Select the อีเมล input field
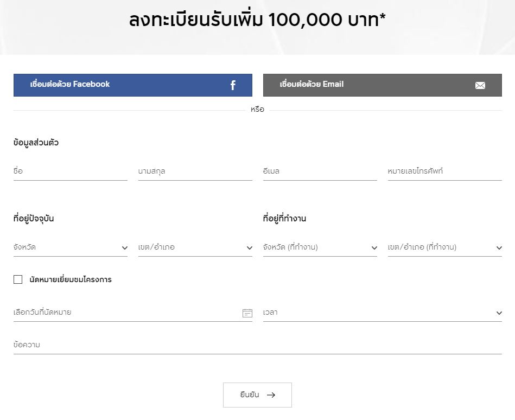The height and width of the screenshot is (420, 515). click(x=320, y=171)
